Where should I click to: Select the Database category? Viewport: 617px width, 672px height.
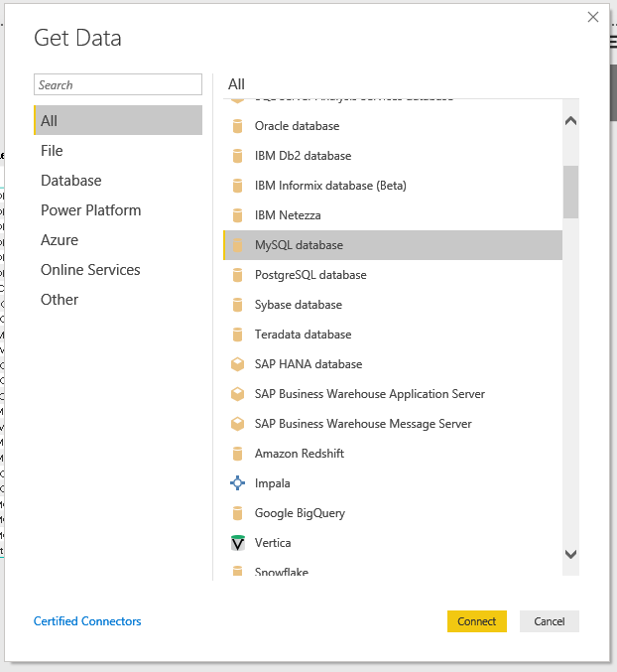(118, 181)
